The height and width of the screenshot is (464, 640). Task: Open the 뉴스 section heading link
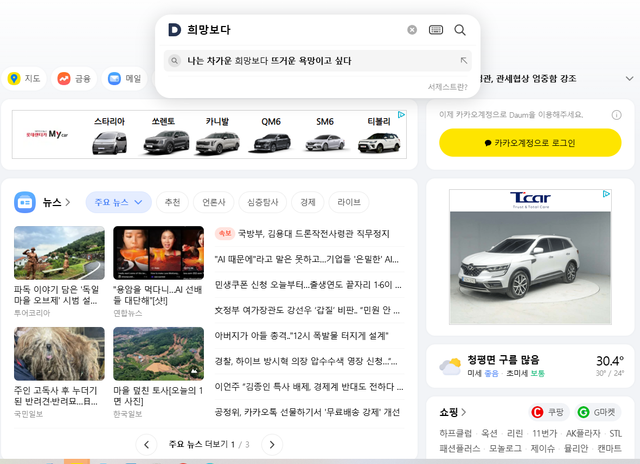(x=56, y=202)
